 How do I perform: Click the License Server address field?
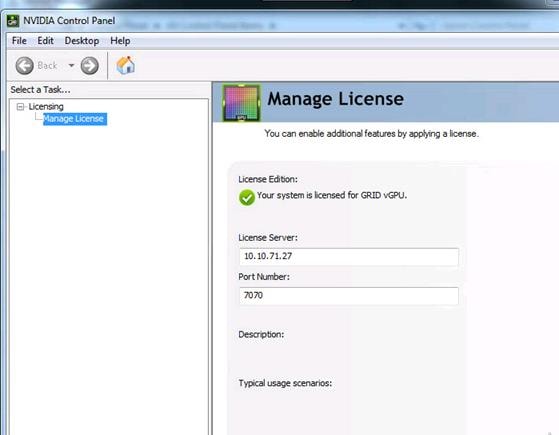pos(349,257)
